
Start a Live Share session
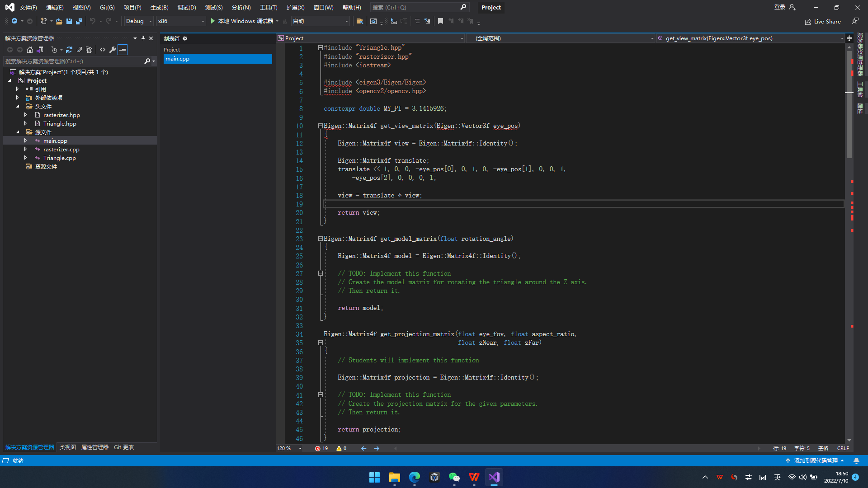tap(823, 21)
